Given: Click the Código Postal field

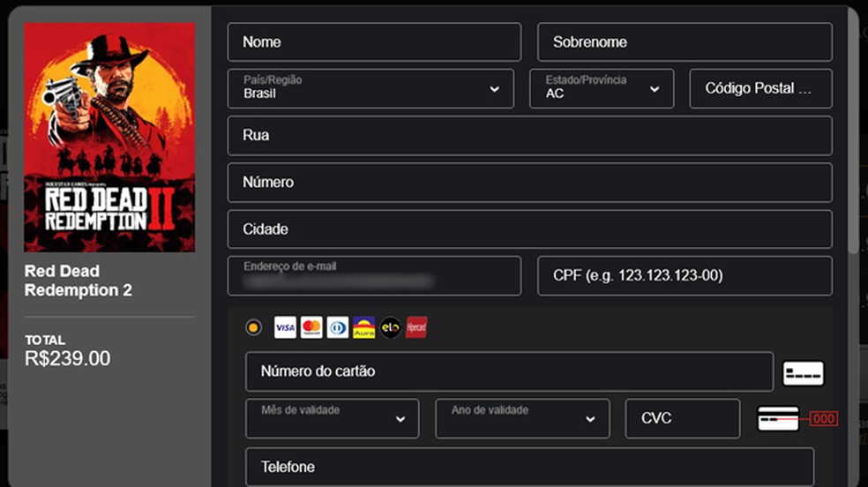Looking at the screenshot, I should point(760,88).
